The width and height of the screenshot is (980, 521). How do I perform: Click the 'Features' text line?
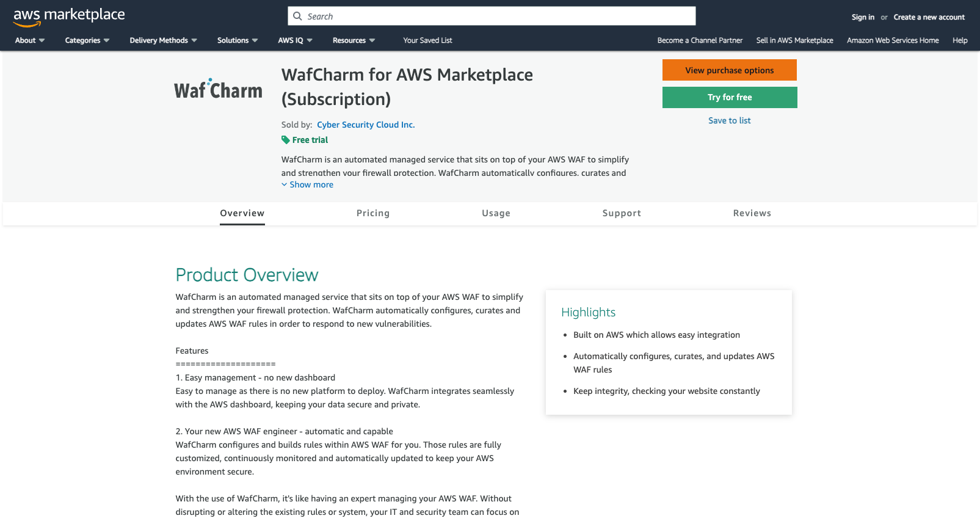pyautogui.click(x=192, y=351)
